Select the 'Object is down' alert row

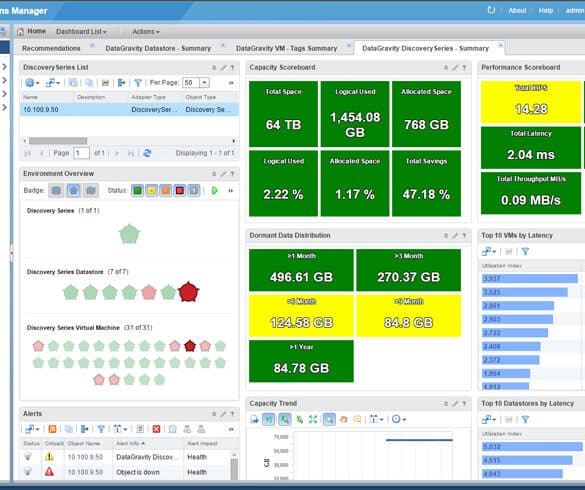tap(125, 472)
